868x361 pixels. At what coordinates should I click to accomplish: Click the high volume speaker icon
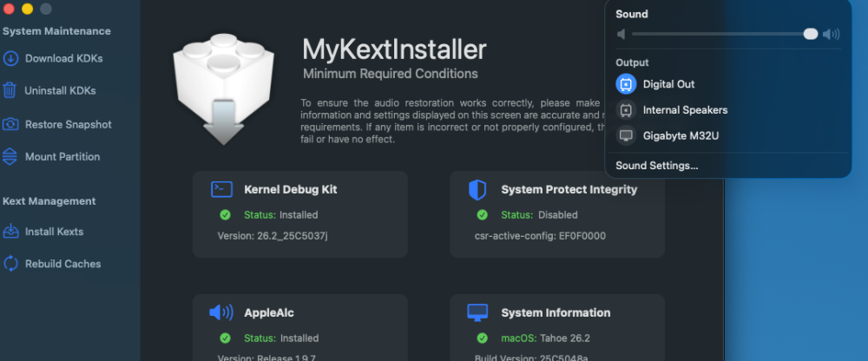[831, 35]
